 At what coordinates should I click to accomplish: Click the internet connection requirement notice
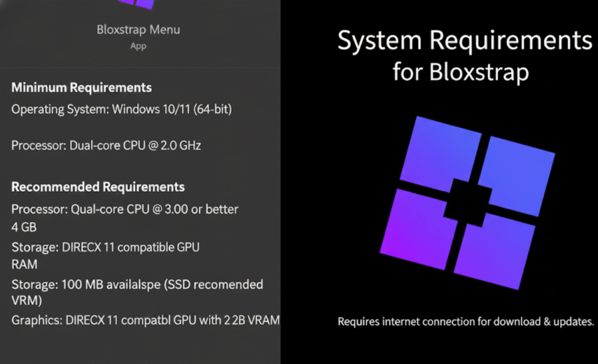(464, 321)
